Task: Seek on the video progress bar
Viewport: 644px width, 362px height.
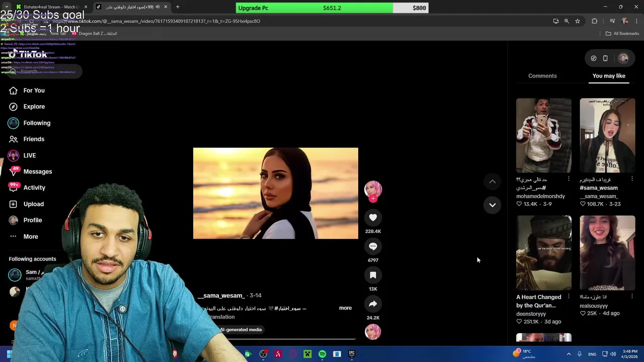Action: click(292, 339)
